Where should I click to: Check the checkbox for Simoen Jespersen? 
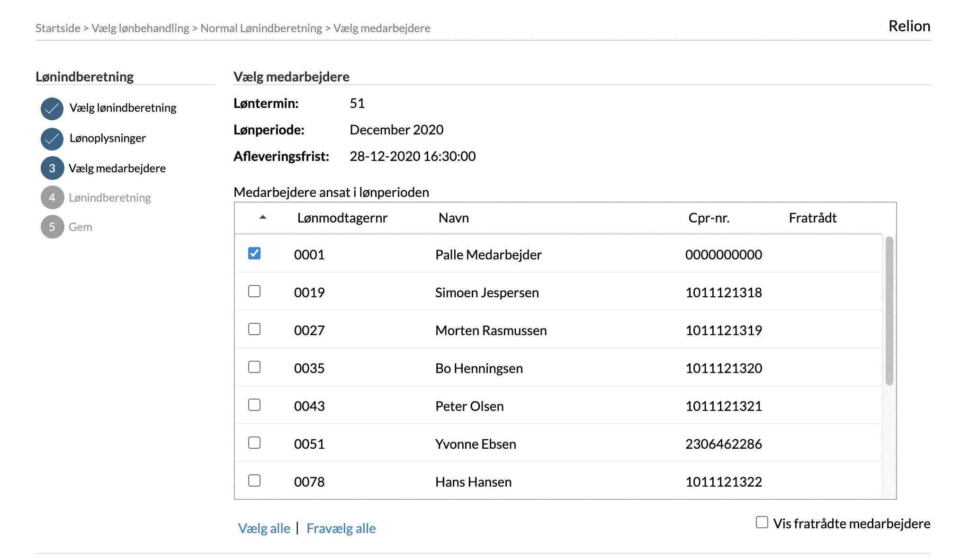[254, 291]
